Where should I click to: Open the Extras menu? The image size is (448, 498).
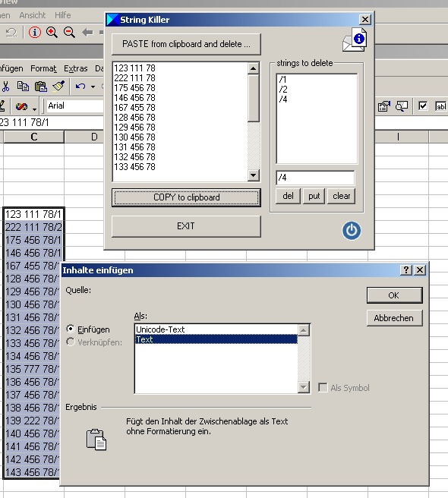point(76,68)
